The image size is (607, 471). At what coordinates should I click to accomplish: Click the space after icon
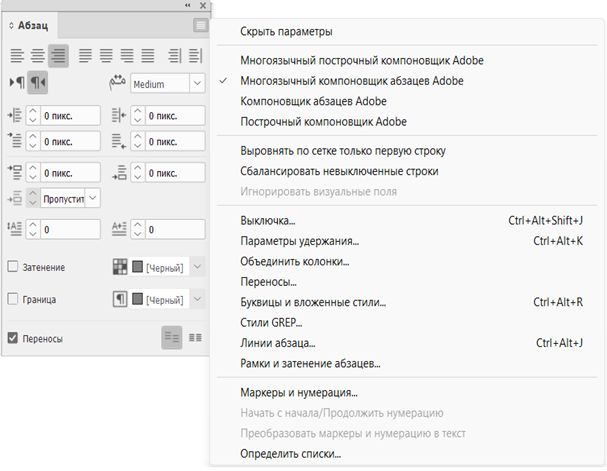(119, 172)
